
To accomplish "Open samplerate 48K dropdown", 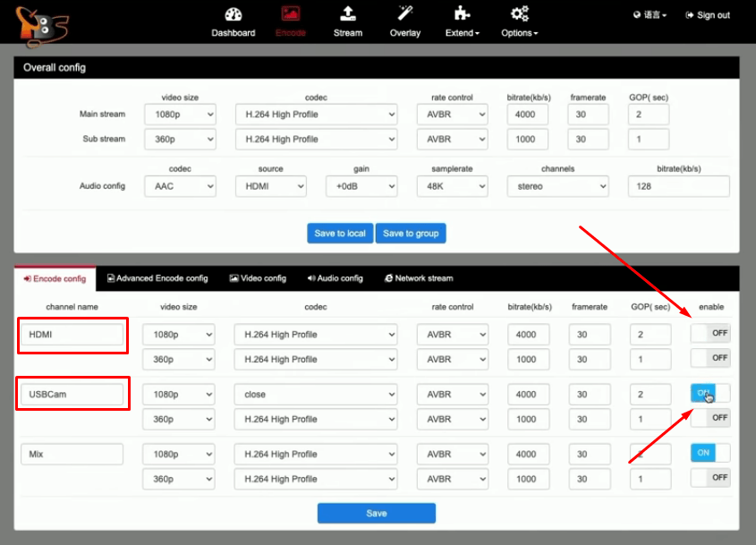I will click(x=452, y=187).
